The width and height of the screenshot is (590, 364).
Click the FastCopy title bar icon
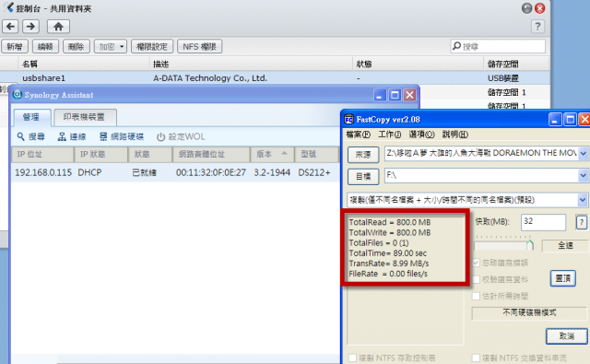coord(348,120)
